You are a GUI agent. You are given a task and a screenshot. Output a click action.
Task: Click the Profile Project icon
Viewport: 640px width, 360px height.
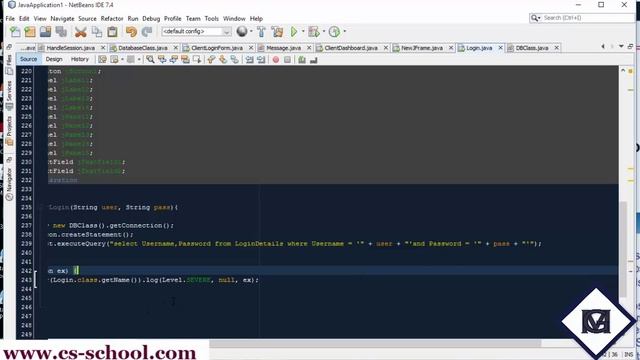point(334,31)
